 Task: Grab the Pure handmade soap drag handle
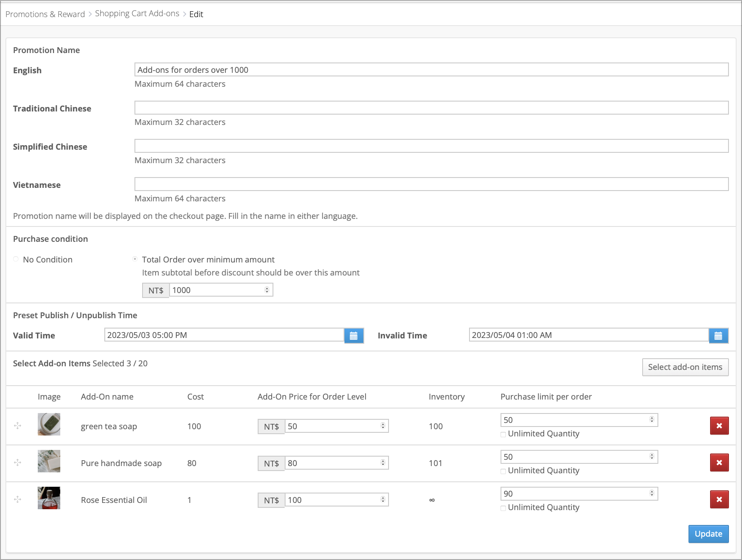click(x=18, y=462)
